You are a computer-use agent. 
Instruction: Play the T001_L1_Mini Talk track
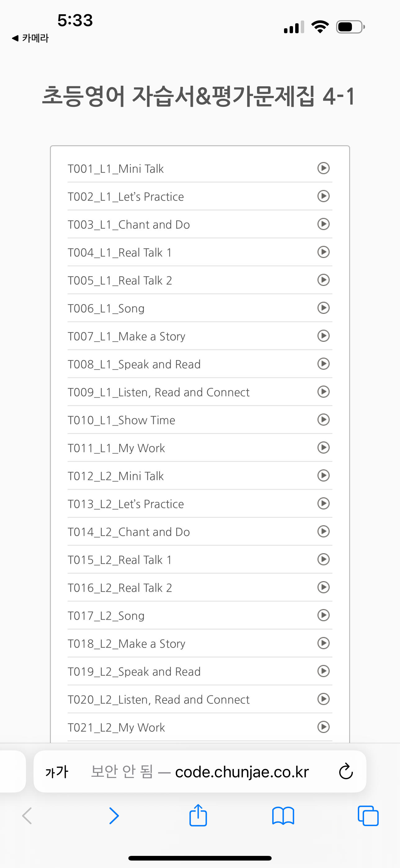[323, 168]
